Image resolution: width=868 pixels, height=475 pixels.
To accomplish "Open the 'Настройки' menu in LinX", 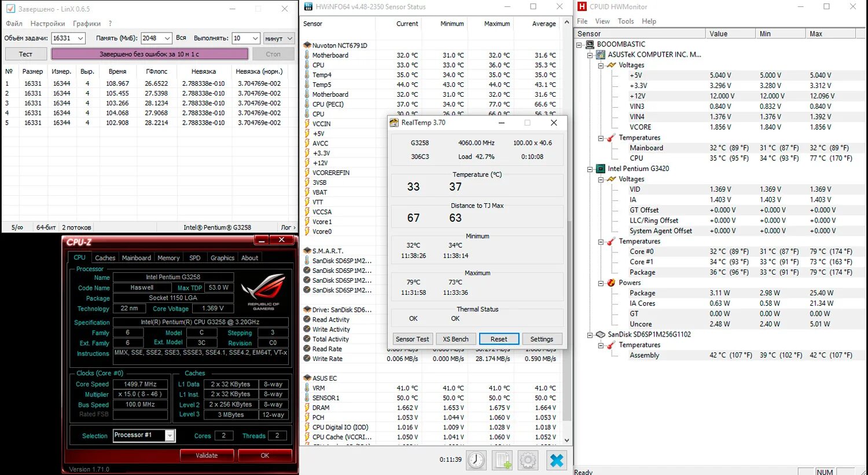I will tap(47, 24).
